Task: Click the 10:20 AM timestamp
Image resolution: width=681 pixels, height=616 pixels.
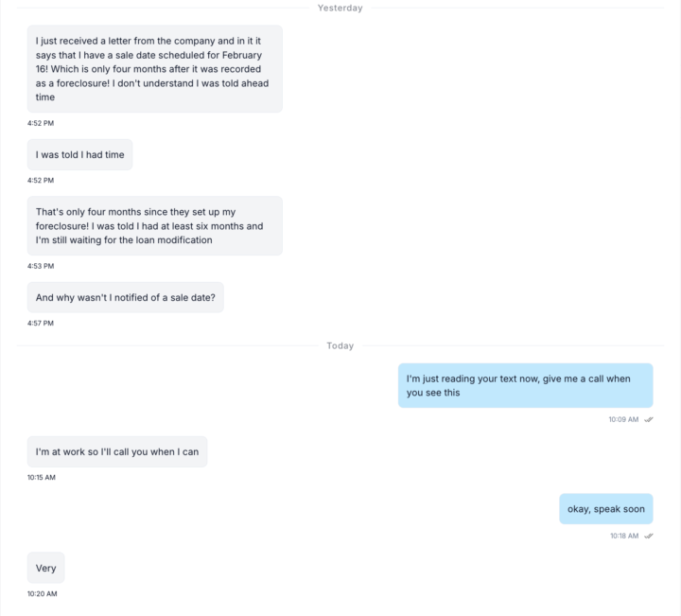Action: pos(42,593)
